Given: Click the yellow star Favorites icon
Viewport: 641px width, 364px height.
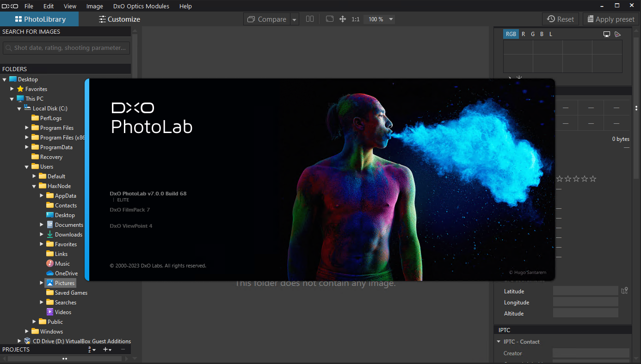Looking at the screenshot, I should click(x=20, y=89).
